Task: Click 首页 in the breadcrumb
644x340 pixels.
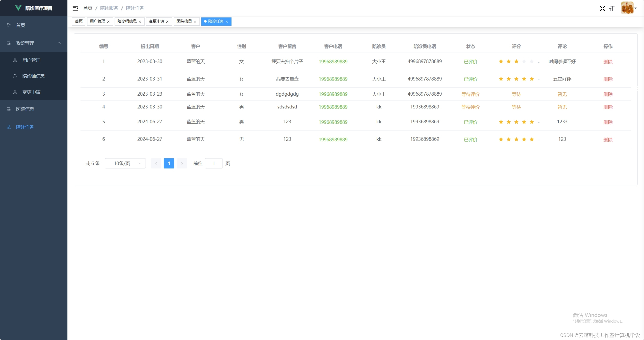Action: 88,8
